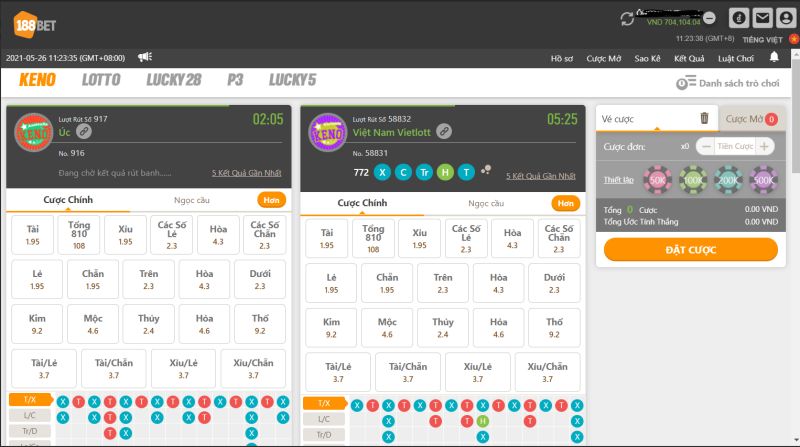Click the announcement megaphone icon
The height and width of the screenshot is (447, 800).
(x=145, y=57)
